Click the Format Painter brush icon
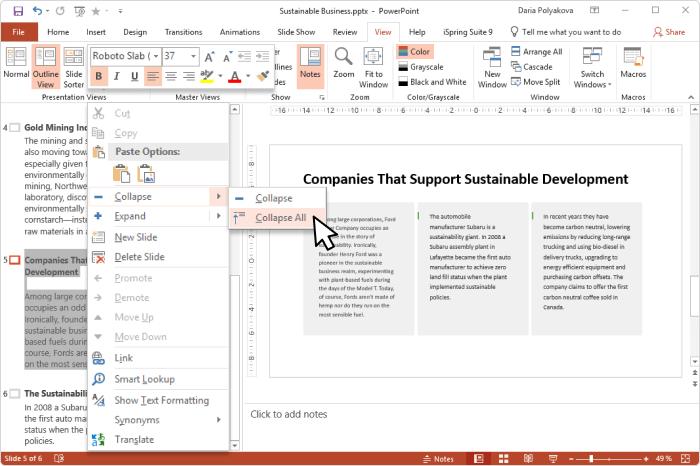 [262, 76]
